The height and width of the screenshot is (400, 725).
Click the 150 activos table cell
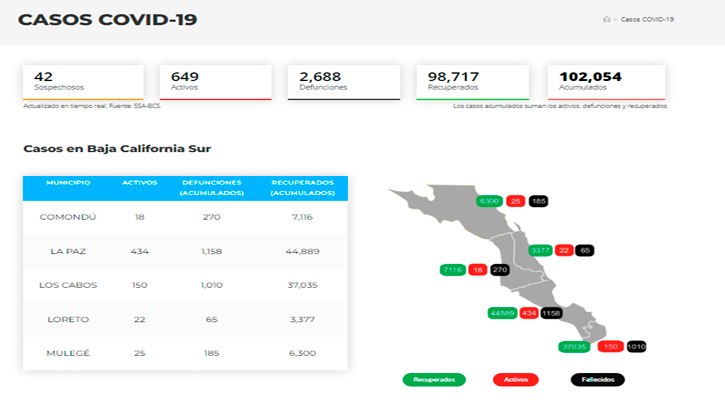(140, 285)
